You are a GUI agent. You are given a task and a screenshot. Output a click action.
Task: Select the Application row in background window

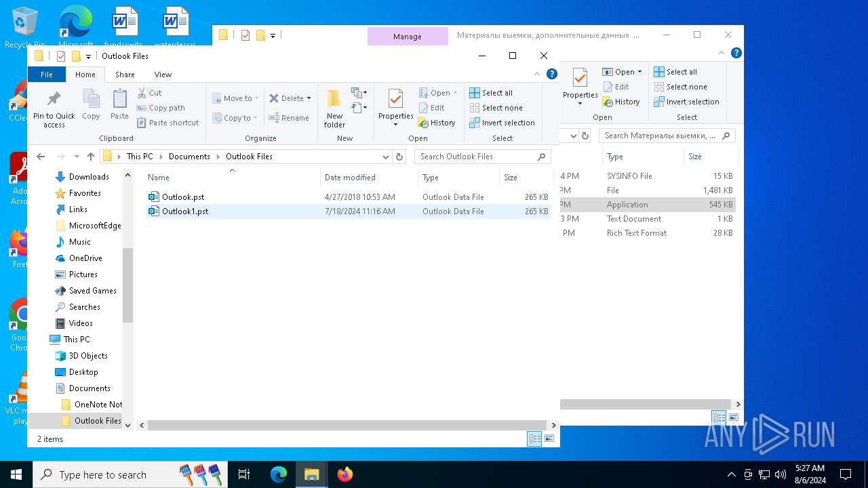(648, 205)
